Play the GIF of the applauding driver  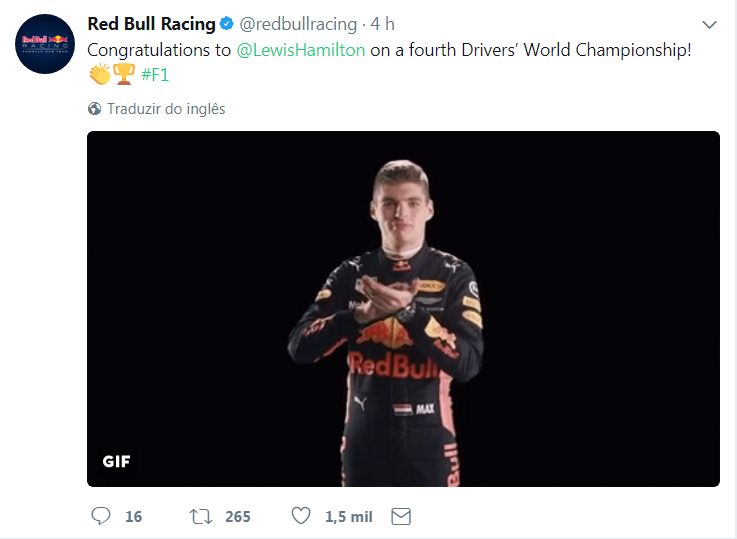coord(403,309)
